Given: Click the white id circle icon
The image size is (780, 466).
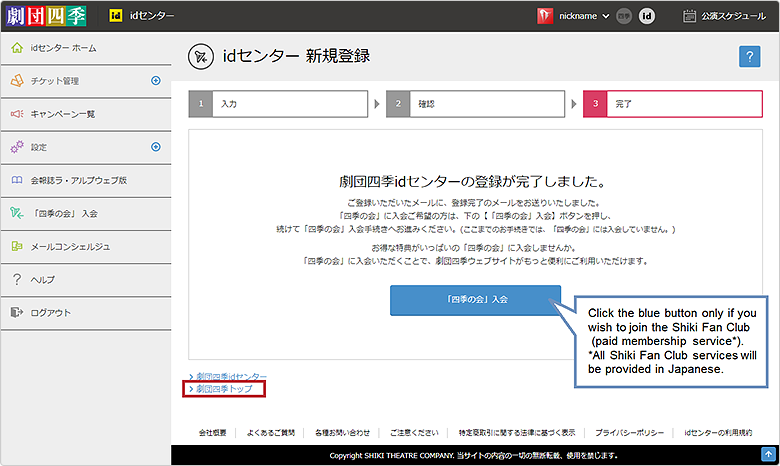Looking at the screenshot, I should (x=647, y=16).
